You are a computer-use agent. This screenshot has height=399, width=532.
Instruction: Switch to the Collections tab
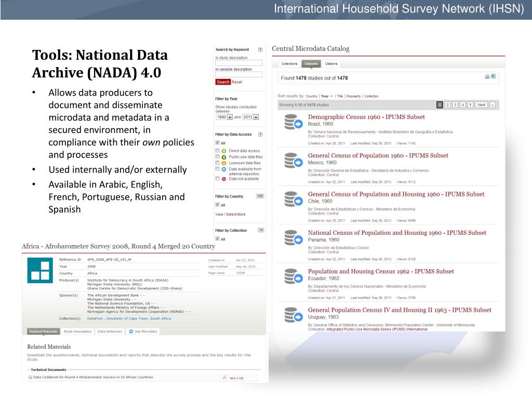[x=289, y=64]
